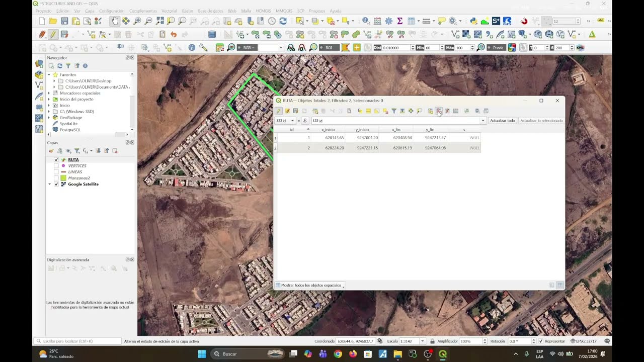Click the blue info icon in third toolbar
Screen dimensions: 644x362
point(192,47)
